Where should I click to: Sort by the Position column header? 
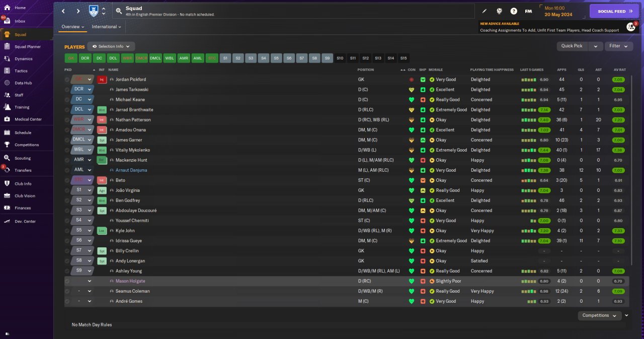coord(366,70)
